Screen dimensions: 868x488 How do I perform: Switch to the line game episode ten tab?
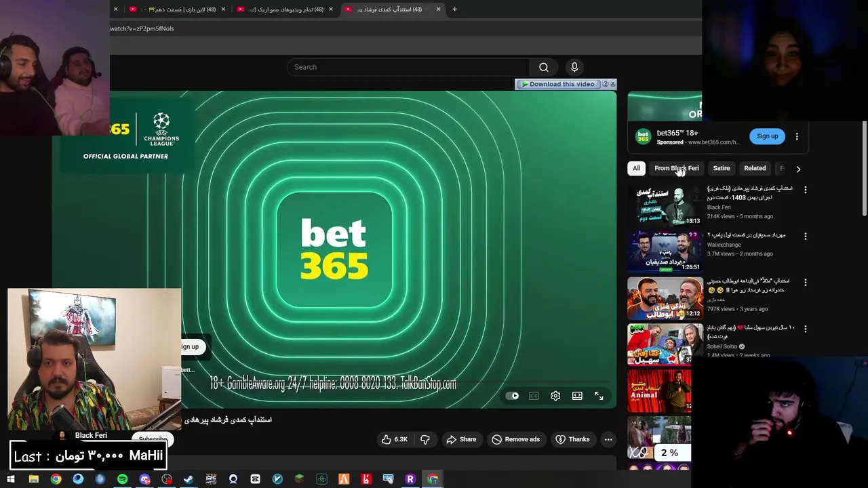click(x=176, y=9)
